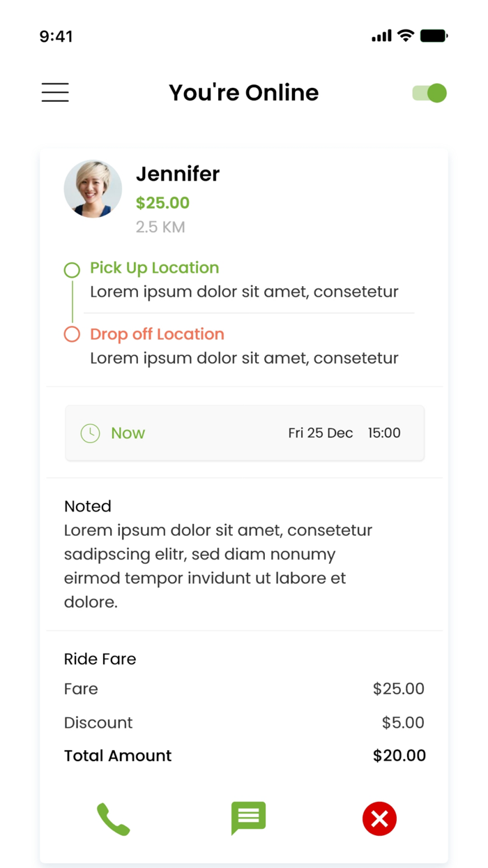Open the Fri 25 Dec date field
This screenshot has height=868, width=488.
pos(321,433)
